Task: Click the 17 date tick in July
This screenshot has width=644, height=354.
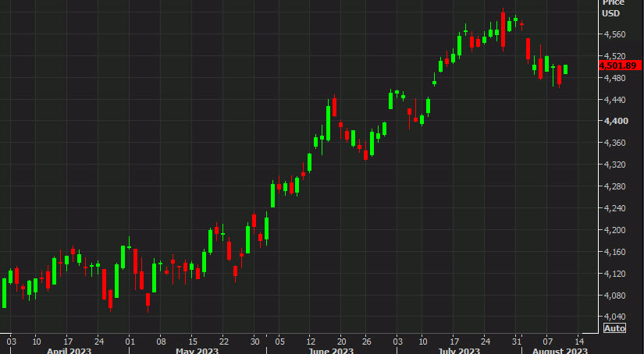Action: coord(454,342)
